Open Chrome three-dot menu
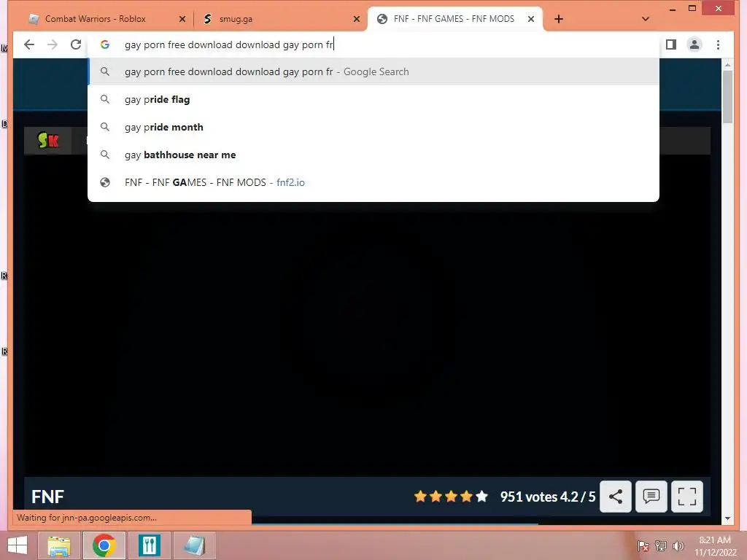The width and height of the screenshot is (747, 560). click(718, 44)
